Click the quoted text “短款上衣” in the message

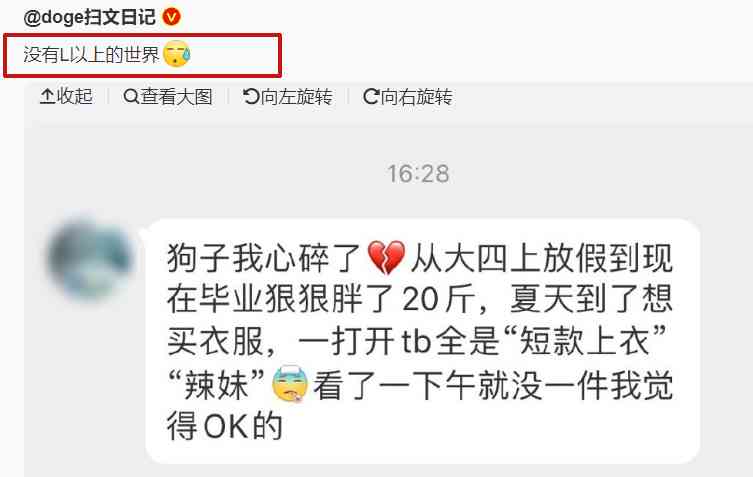[x=584, y=342]
